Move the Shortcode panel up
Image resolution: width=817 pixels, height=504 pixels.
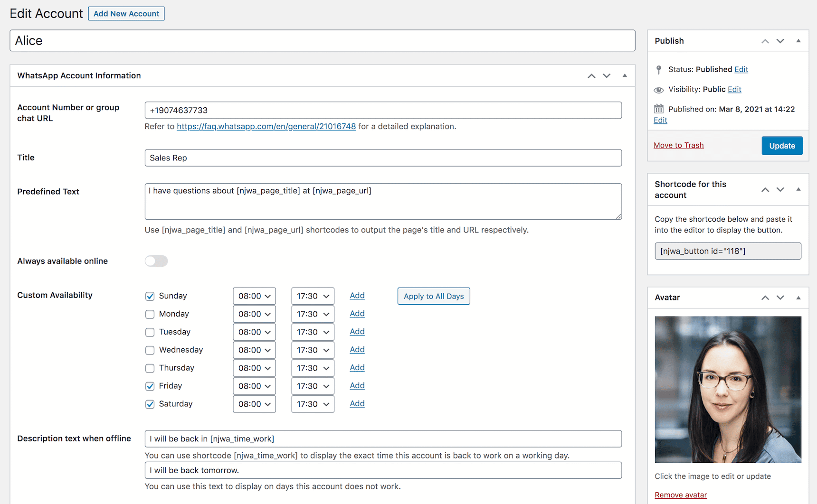(765, 190)
